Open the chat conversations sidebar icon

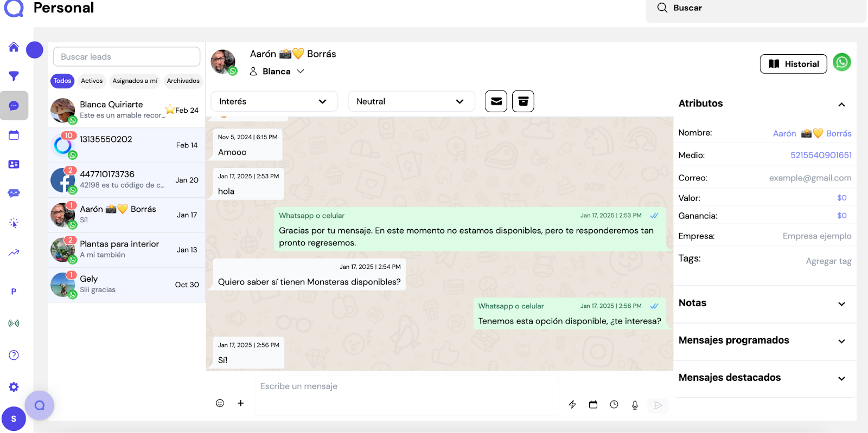14,106
